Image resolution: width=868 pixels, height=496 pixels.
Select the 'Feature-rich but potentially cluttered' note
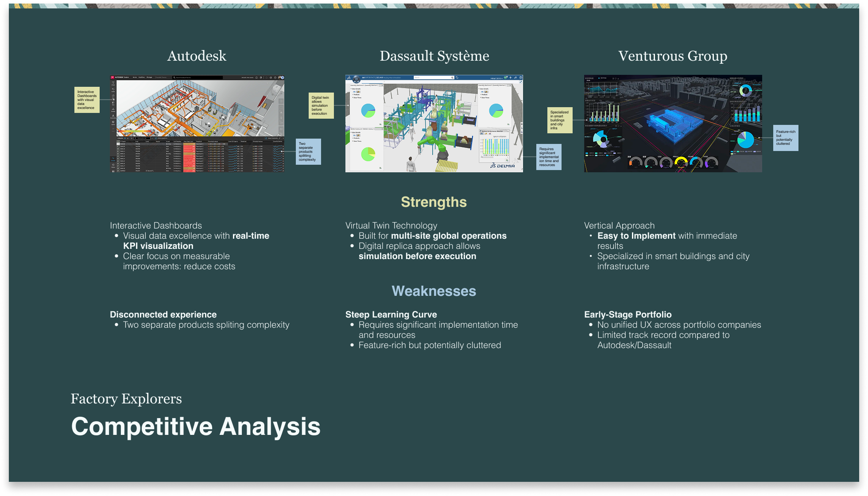(x=786, y=138)
